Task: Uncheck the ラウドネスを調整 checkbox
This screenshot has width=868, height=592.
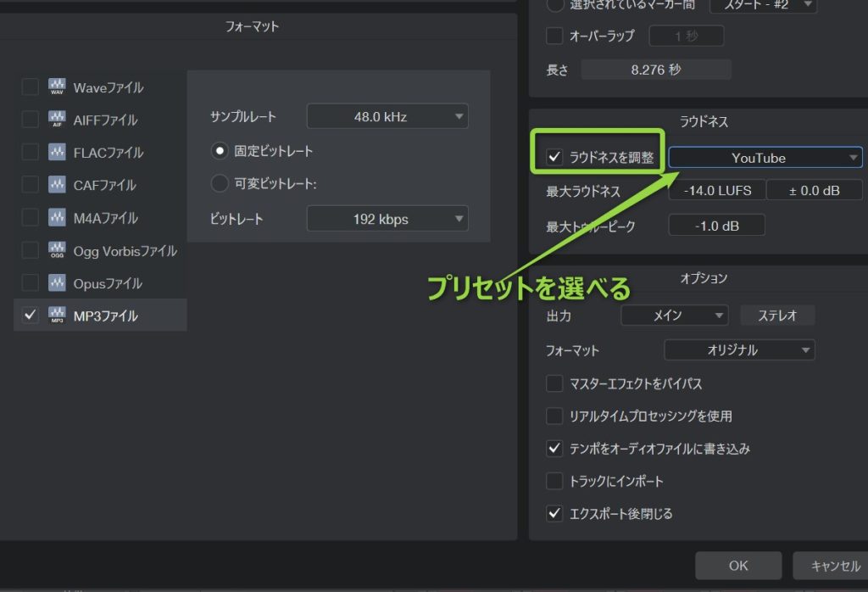Action: tap(555, 158)
